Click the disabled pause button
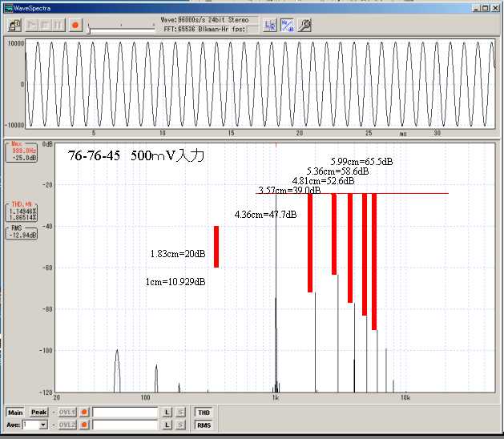 pyautogui.click(x=58, y=25)
